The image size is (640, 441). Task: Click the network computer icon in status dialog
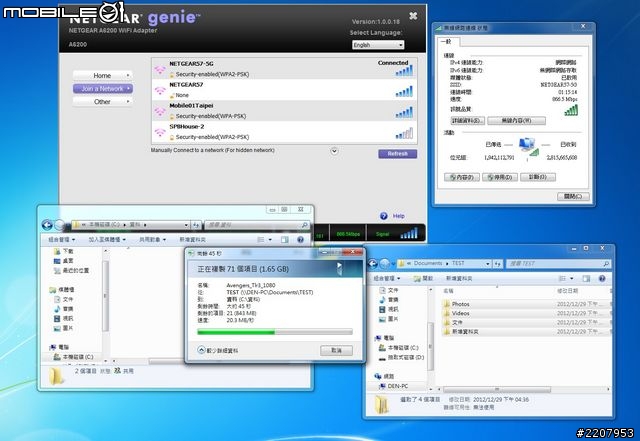tap(528, 146)
